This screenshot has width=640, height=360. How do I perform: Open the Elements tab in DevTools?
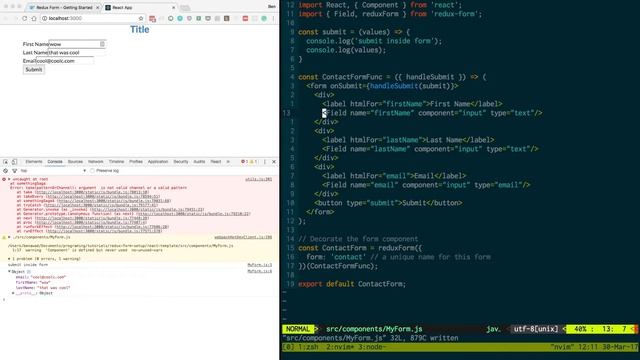pyautogui.click(x=34, y=162)
